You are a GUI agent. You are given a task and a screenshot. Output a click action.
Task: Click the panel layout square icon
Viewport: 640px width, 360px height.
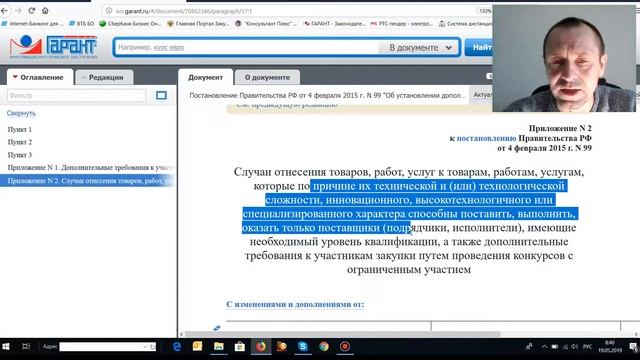[161, 96]
